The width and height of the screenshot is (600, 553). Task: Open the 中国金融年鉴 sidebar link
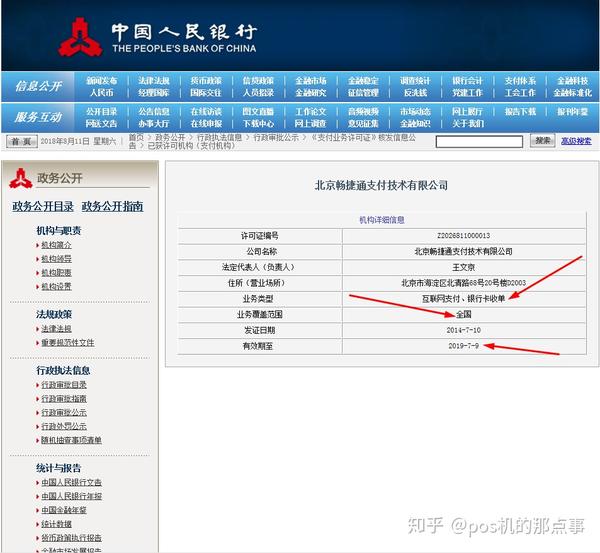pos(64,510)
